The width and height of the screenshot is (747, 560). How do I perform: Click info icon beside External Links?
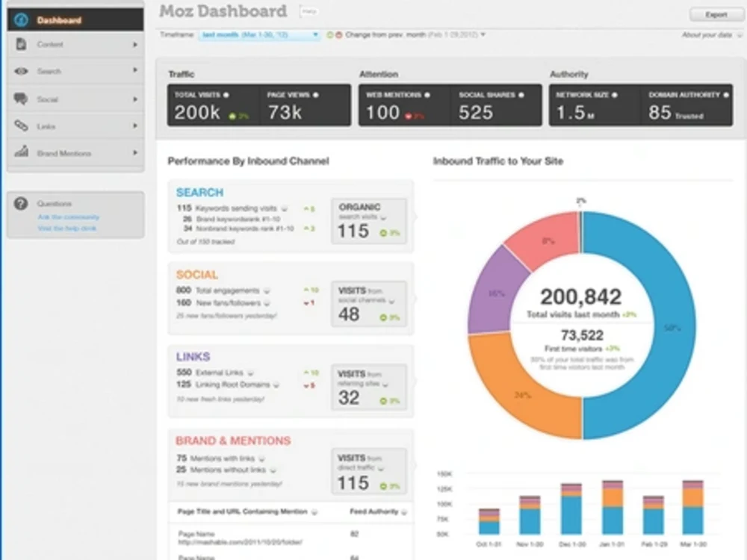pos(250,373)
